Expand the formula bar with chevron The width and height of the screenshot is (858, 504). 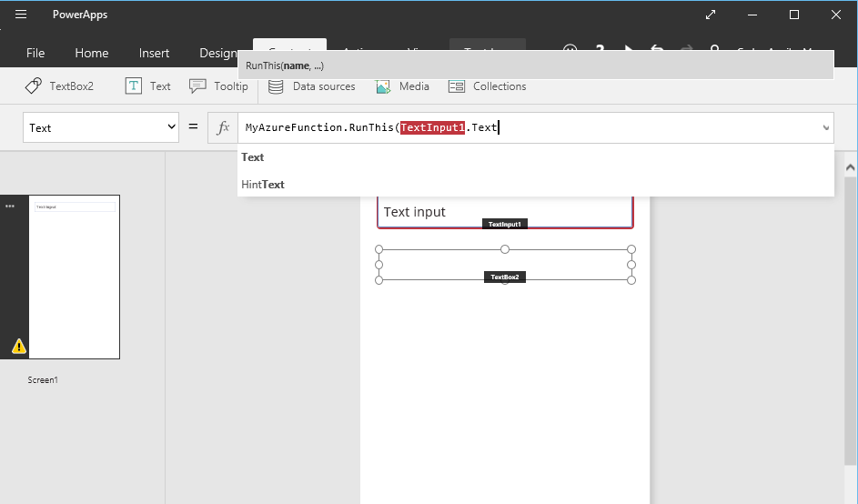826,127
